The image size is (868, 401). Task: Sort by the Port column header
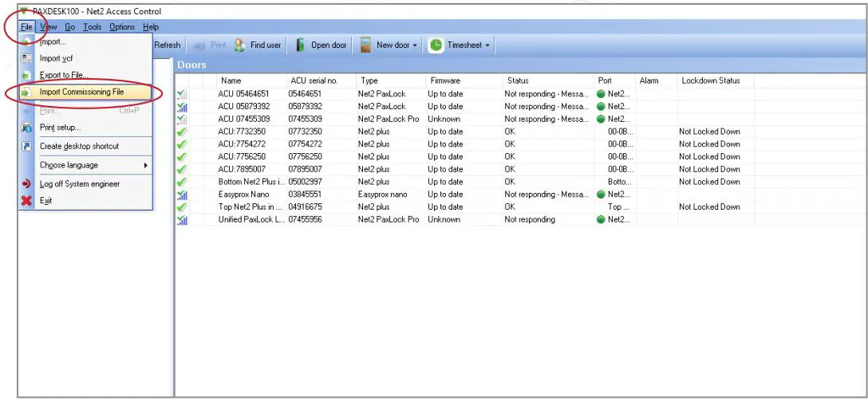pyautogui.click(x=615, y=81)
